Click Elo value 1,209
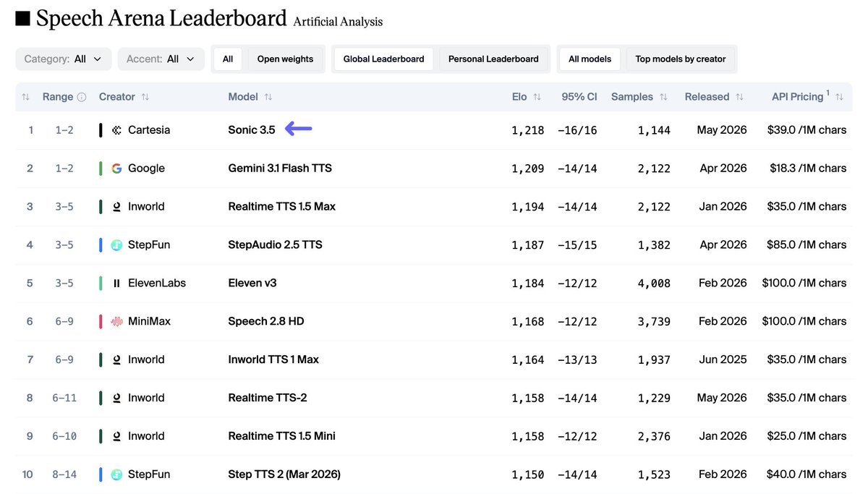The image size is (868, 494). pyautogui.click(x=528, y=169)
